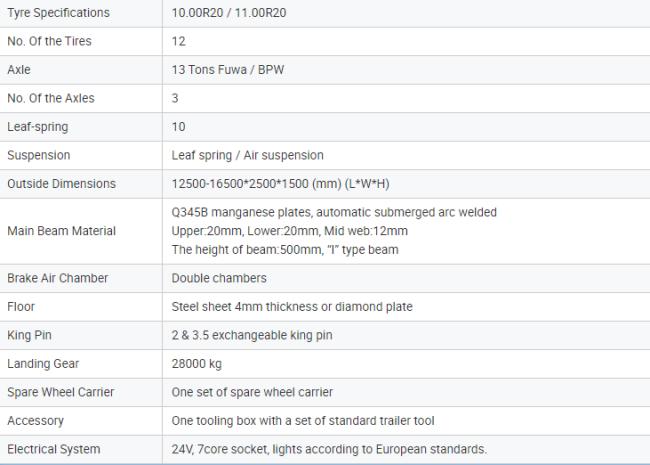Image resolution: width=650 pixels, height=465 pixels.
Task: Select the 10.00R20 / 11.00R20 value
Action: tap(229, 13)
